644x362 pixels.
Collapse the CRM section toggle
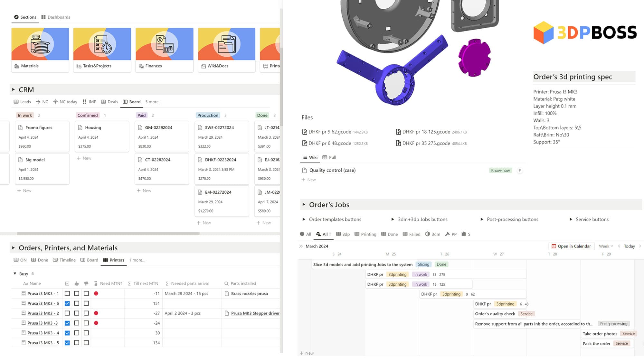pos(13,90)
